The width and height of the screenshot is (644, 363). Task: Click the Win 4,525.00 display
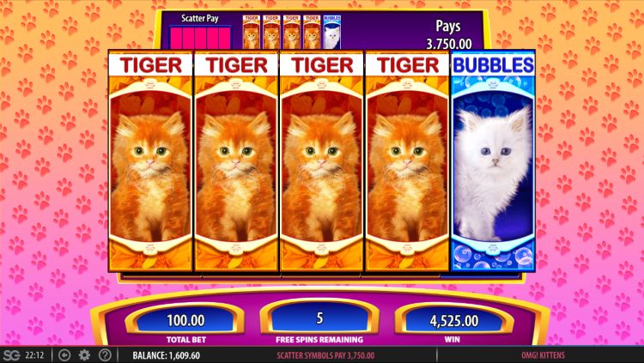pyautogui.click(x=453, y=320)
